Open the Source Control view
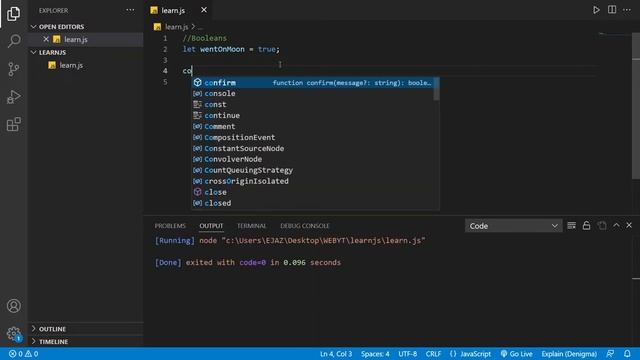Image resolution: width=640 pixels, height=360 pixels. coord(13,69)
